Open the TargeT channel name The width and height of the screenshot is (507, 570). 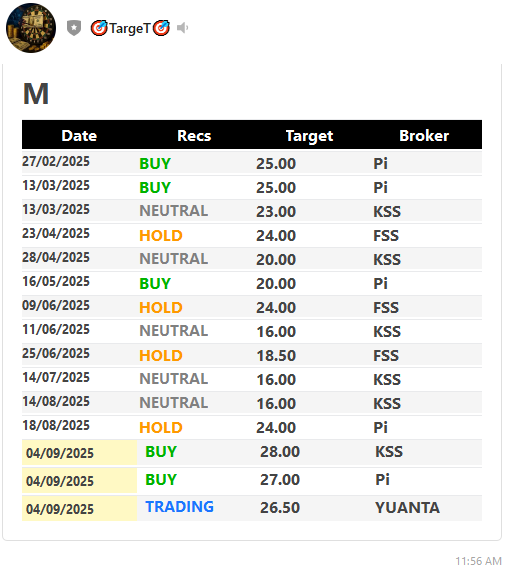click(x=129, y=28)
